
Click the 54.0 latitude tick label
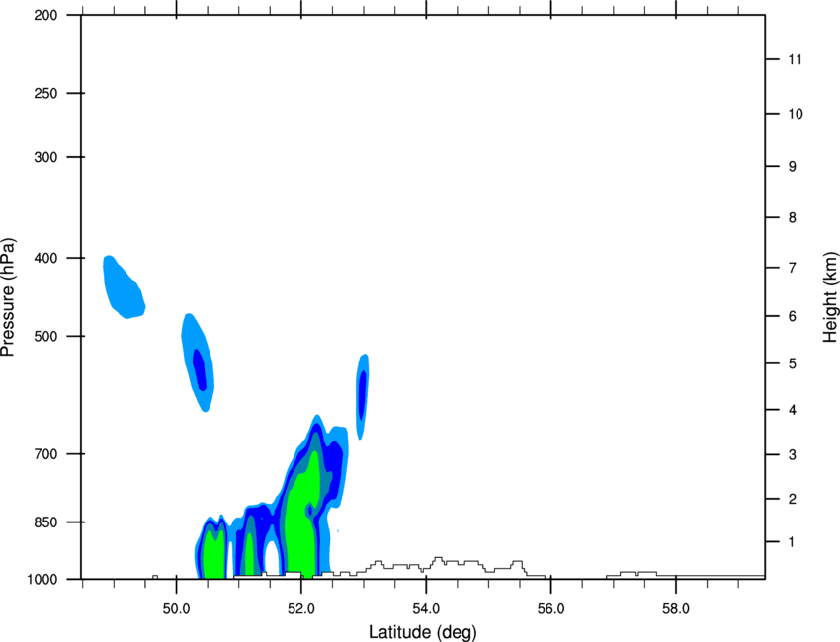point(426,609)
